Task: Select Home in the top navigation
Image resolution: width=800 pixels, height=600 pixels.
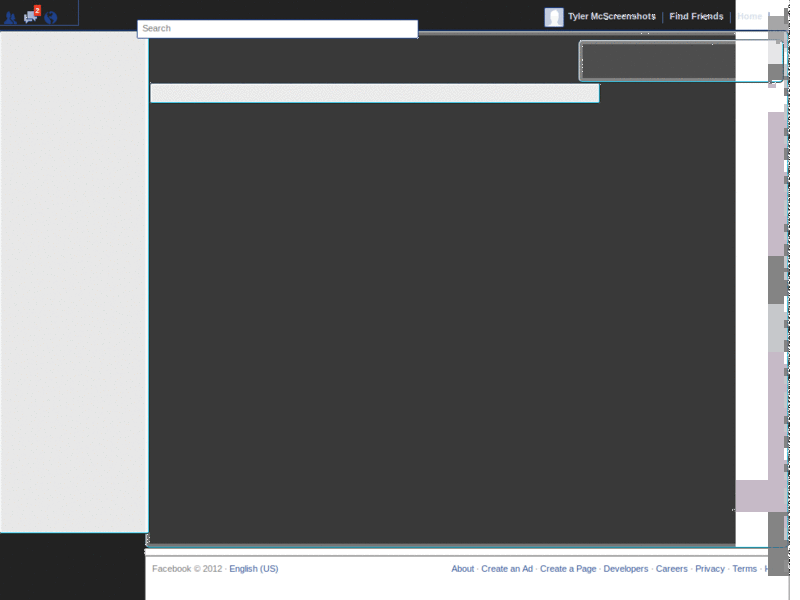Action: pos(752,16)
